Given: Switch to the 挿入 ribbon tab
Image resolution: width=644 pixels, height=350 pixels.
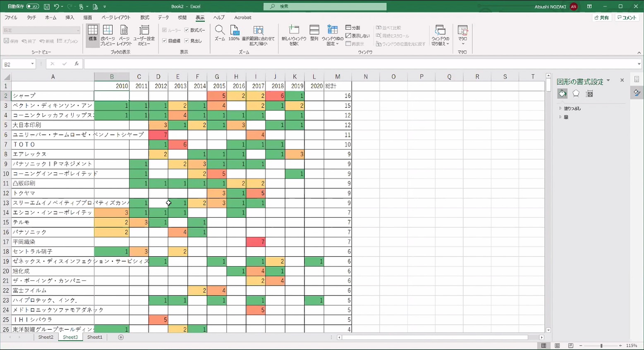Looking at the screenshot, I should 70,17.
